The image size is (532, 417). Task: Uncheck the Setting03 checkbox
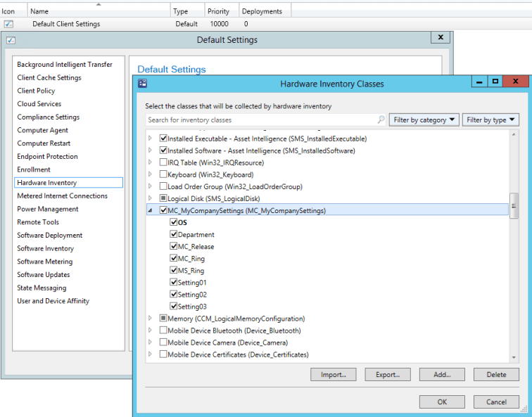[x=174, y=307]
